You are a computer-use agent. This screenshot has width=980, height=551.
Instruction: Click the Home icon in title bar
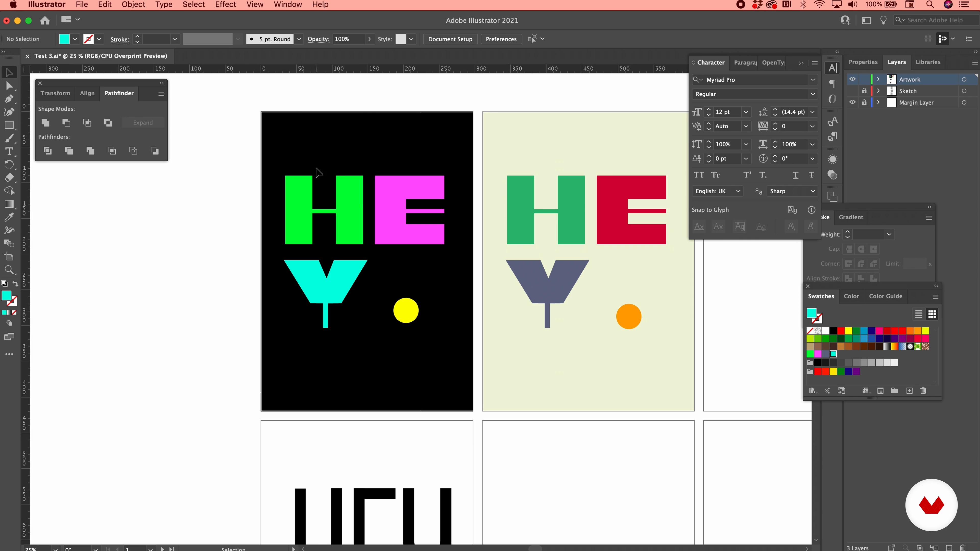coord(45,20)
